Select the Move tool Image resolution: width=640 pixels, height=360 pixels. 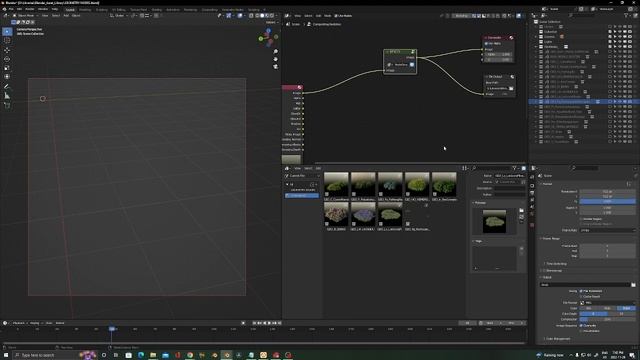[7, 50]
